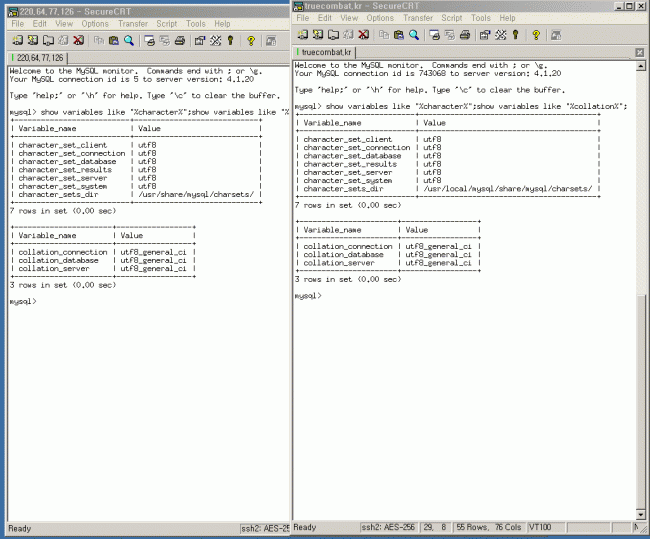This screenshot has width=650, height=539.
Task: Select the truecombat.kr session tab
Action: pos(327,52)
